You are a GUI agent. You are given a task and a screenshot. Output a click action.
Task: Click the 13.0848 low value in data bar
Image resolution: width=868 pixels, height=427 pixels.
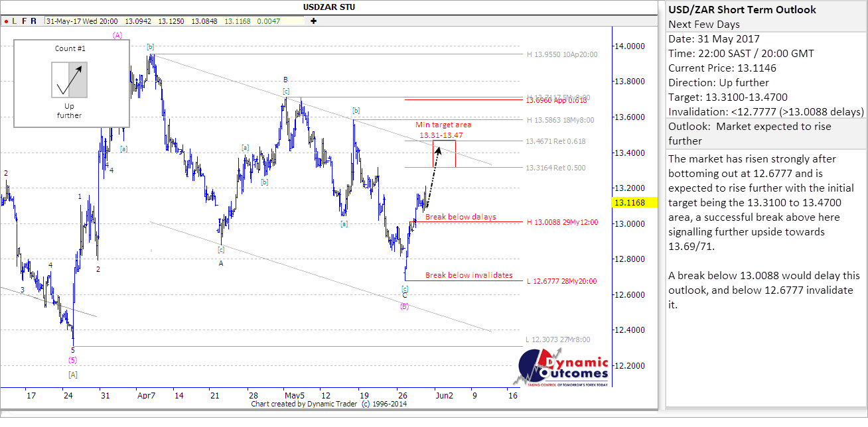click(x=204, y=21)
